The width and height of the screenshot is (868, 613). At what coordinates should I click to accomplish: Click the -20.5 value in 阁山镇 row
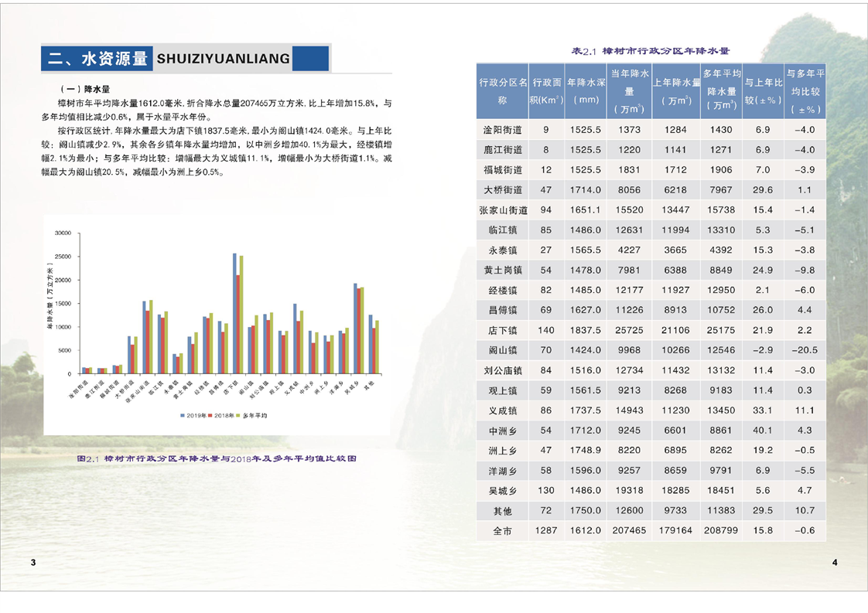pos(805,350)
